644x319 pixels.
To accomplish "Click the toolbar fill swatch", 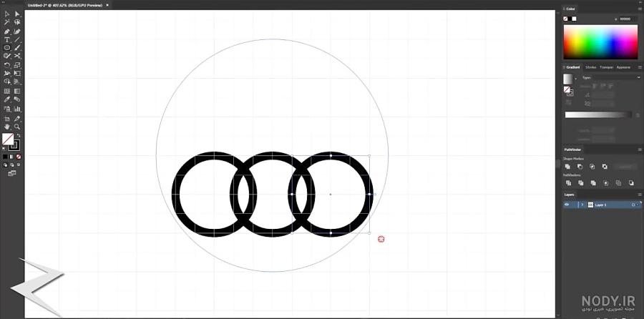I will click(x=8, y=139).
